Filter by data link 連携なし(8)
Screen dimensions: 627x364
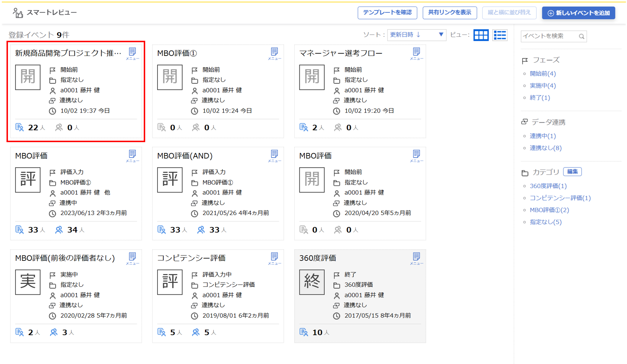[x=545, y=148]
